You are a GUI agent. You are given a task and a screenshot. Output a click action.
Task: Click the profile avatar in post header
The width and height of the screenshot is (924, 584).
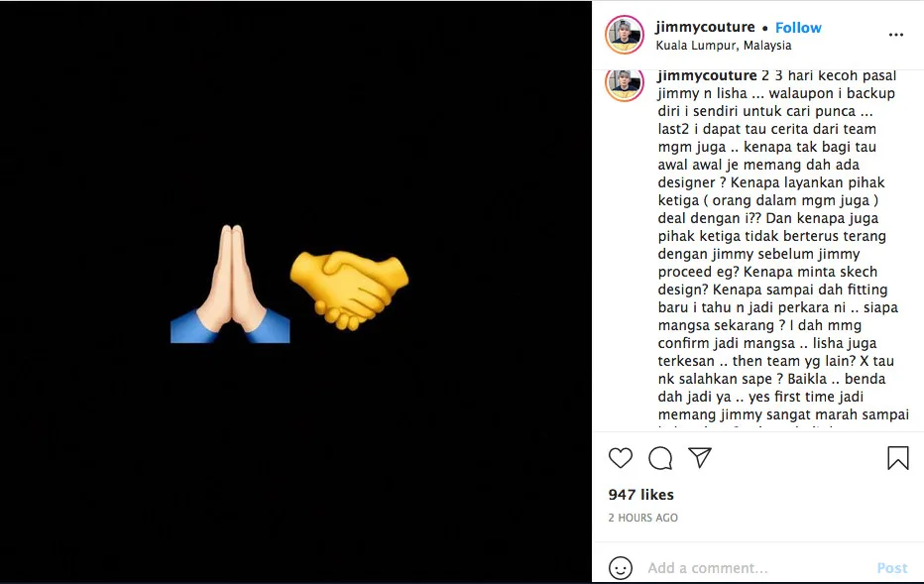point(625,35)
